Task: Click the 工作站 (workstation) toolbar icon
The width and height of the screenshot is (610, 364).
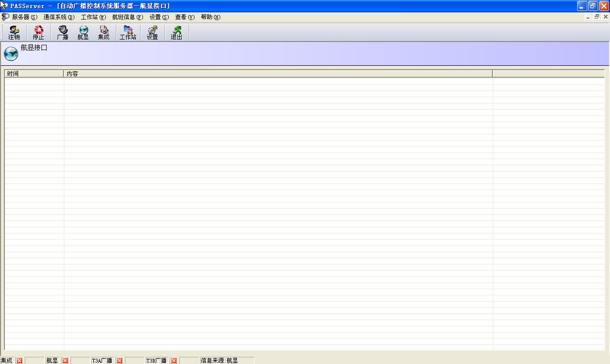Action: pos(128,32)
